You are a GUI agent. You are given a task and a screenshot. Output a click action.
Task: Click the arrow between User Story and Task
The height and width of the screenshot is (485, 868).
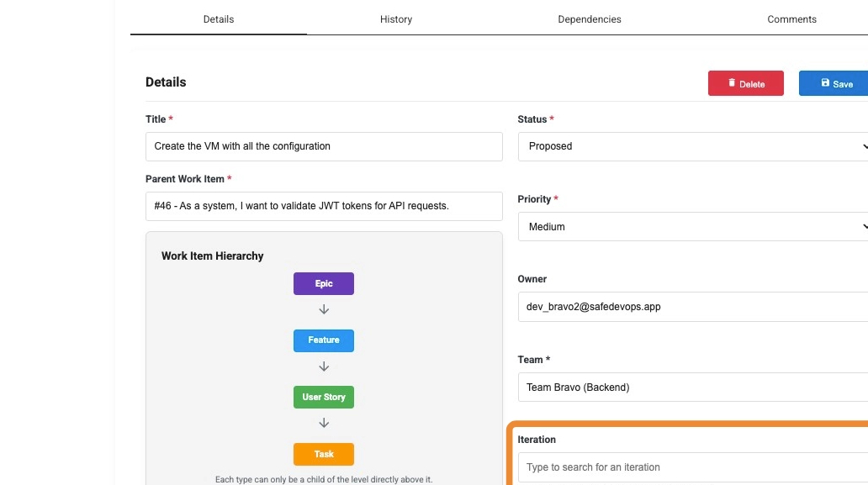324,423
